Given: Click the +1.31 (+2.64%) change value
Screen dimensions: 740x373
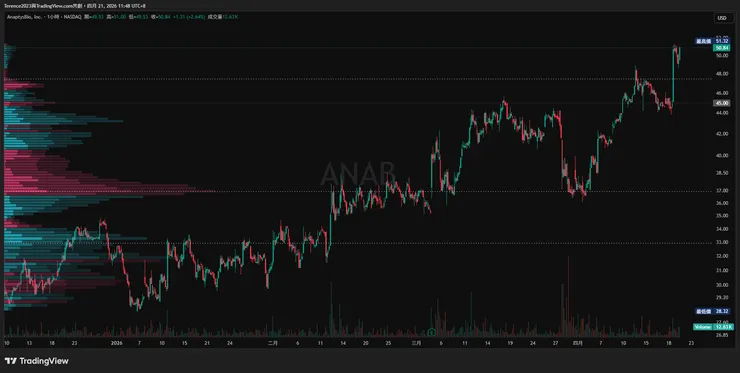Looking at the screenshot, I should [189, 17].
